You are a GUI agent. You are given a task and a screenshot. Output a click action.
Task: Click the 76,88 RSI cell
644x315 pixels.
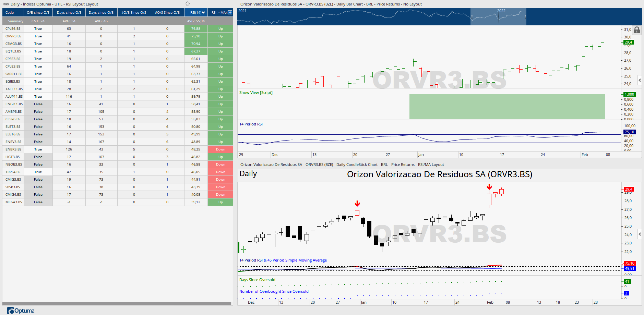[x=196, y=29]
